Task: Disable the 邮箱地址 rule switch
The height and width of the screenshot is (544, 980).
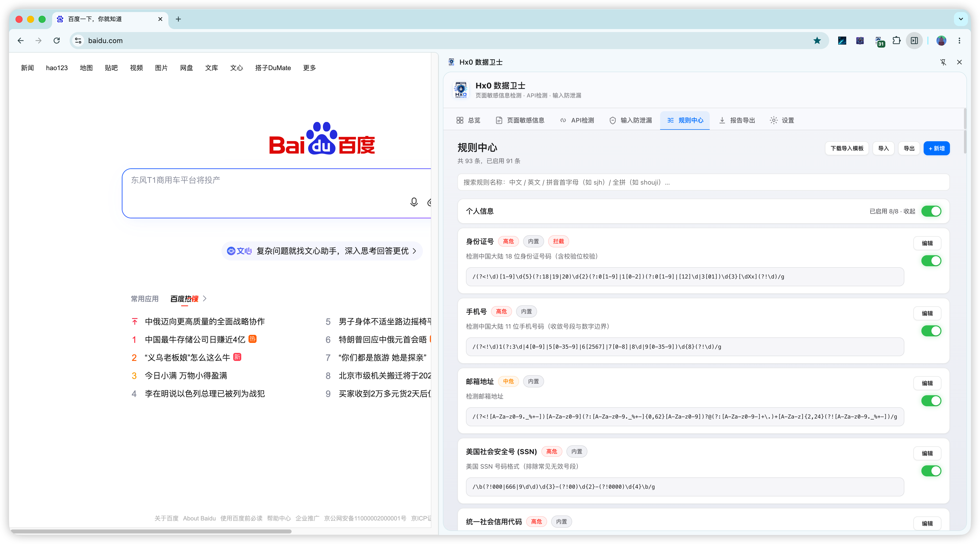Action: (x=931, y=400)
